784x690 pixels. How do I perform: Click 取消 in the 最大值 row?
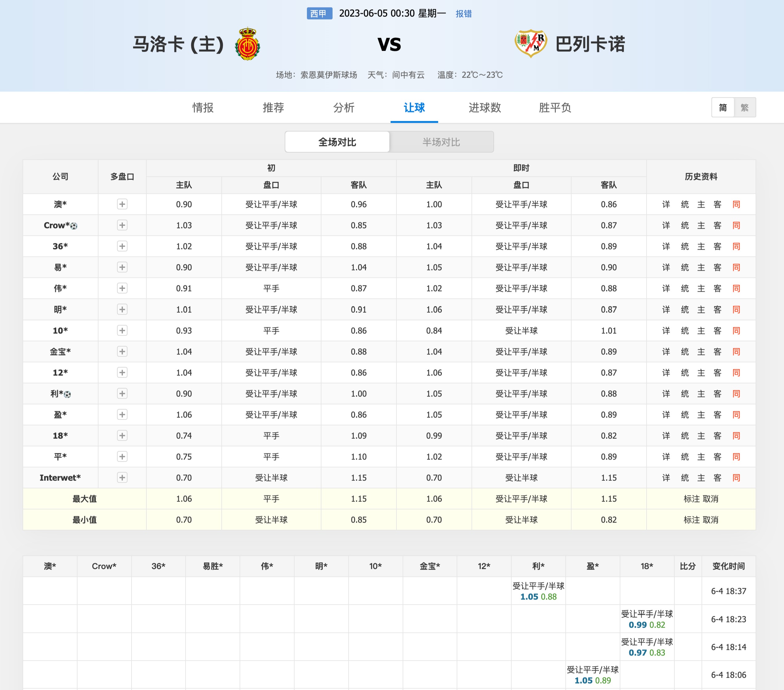pos(711,498)
